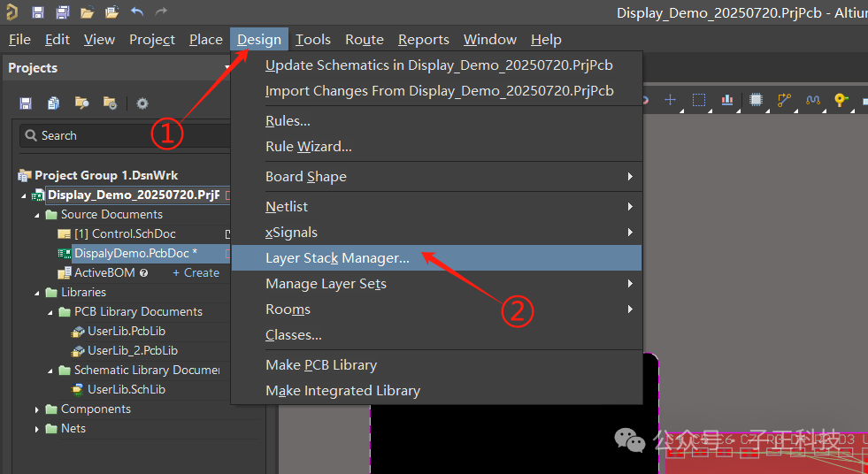The image size is (868, 474).
Task: Open Rules... from Design menu
Action: (437, 120)
